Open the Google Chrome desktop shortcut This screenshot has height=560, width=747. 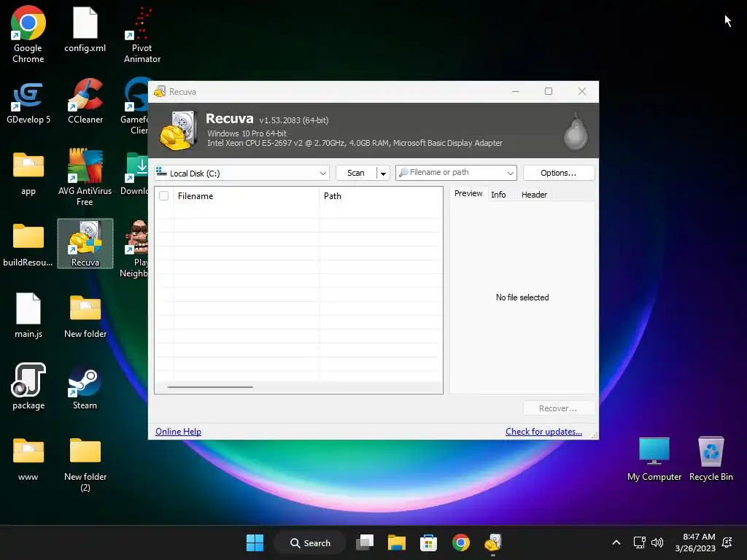[28, 35]
